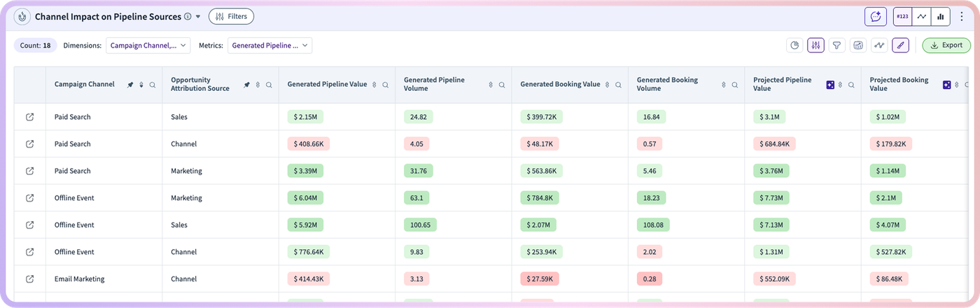Open details for Offline Event Sales row
This screenshot has height=308, width=980.
pyautogui.click(x=29, y=225)
